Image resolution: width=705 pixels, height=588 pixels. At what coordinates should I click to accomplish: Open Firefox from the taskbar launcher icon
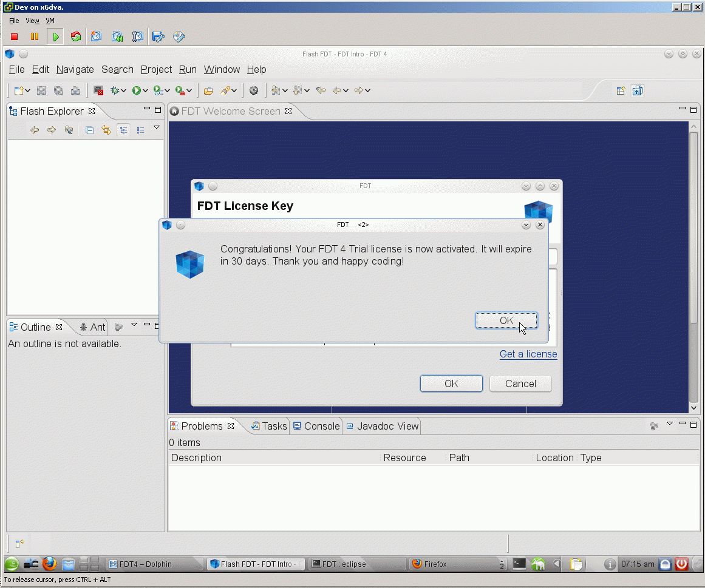point(49,563)
